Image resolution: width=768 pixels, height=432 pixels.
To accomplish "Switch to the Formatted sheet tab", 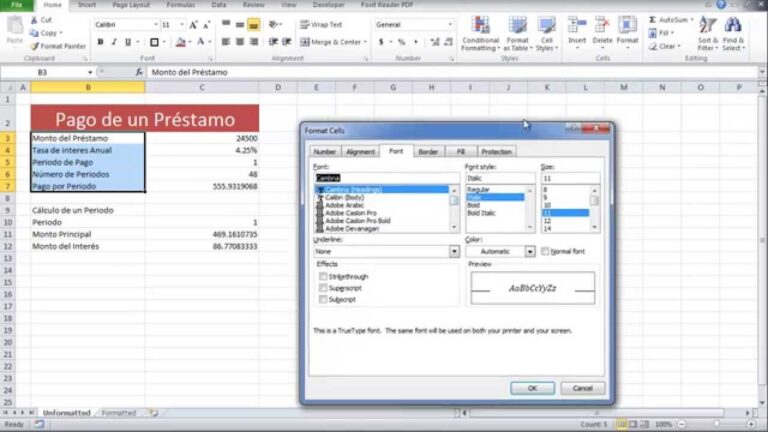I will point(119,413).
